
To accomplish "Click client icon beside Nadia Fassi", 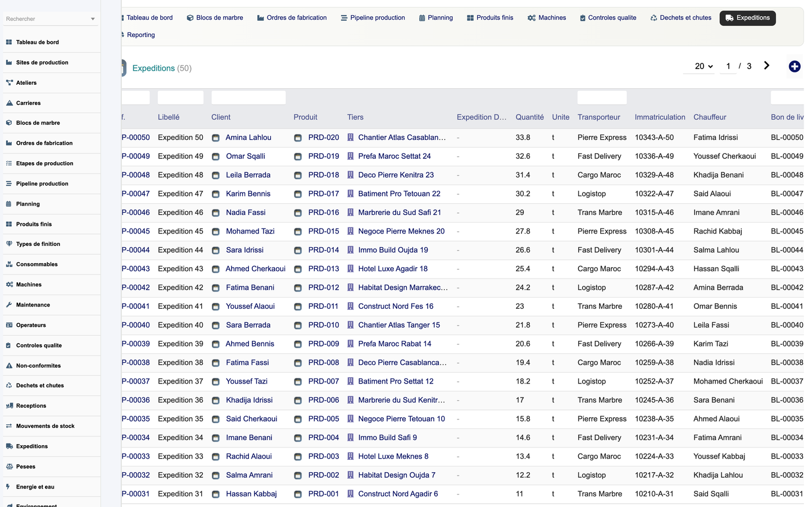I will (215, 213).
